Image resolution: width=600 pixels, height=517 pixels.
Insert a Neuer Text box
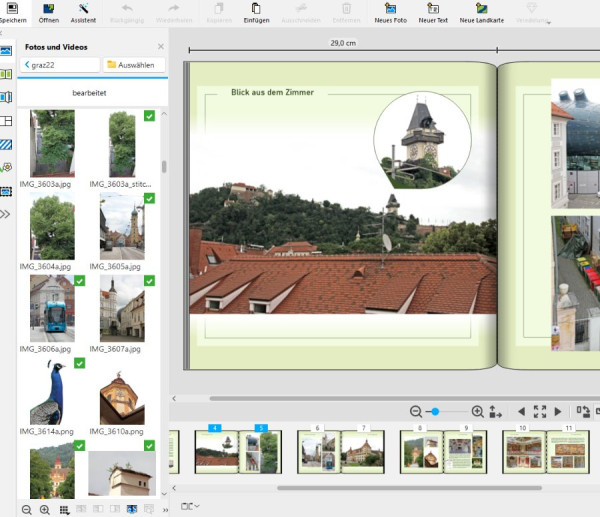coord(433,9)
